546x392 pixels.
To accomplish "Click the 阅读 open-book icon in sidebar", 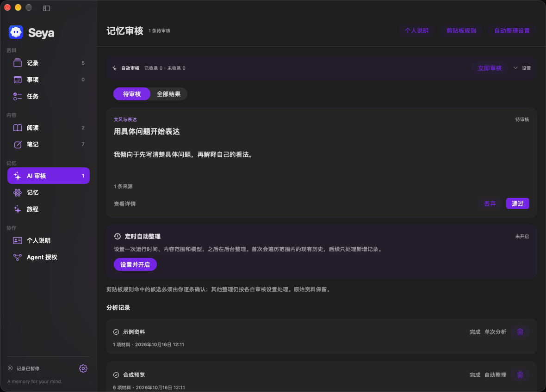I will tap(18, 128).
